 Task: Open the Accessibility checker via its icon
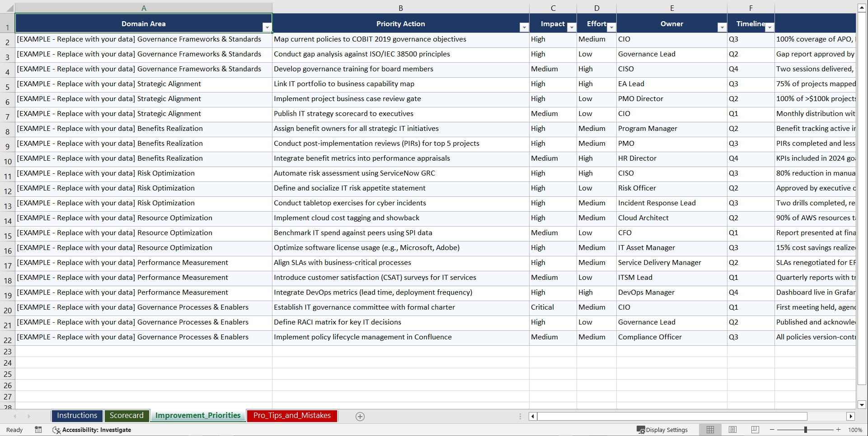coord(56,430)
